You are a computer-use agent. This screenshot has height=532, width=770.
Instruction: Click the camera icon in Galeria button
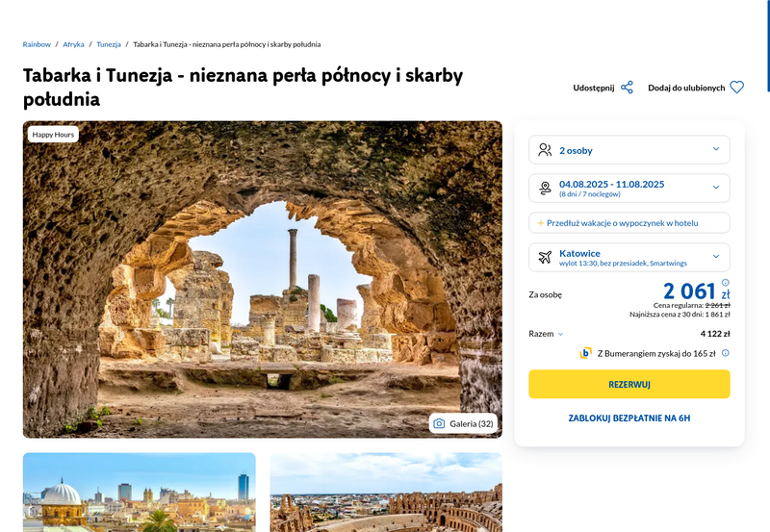tap(439, 423)
